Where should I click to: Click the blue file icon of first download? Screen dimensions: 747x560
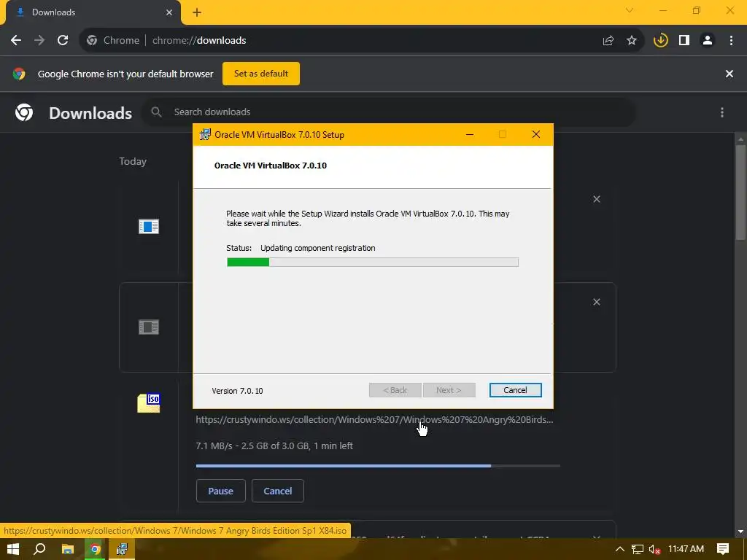[149, 226]
